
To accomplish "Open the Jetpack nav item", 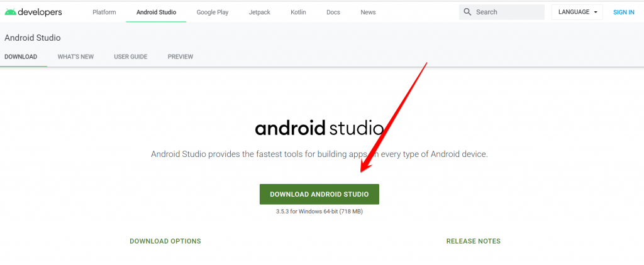I will [260, 13].
